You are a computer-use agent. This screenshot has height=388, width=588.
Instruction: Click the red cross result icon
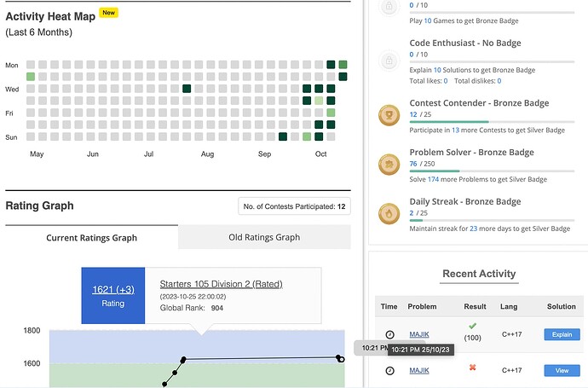point(472,368)
